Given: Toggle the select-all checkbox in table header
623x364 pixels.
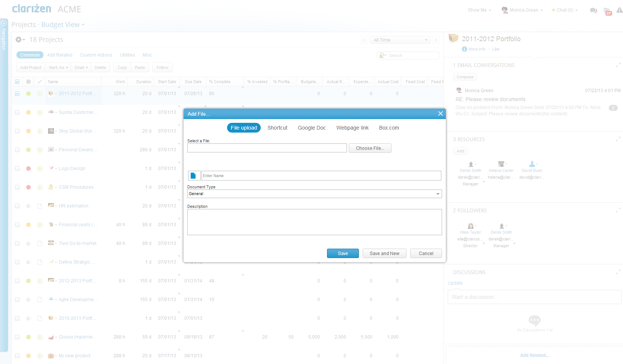Looking at the screenshot, I should coord(17,82).
